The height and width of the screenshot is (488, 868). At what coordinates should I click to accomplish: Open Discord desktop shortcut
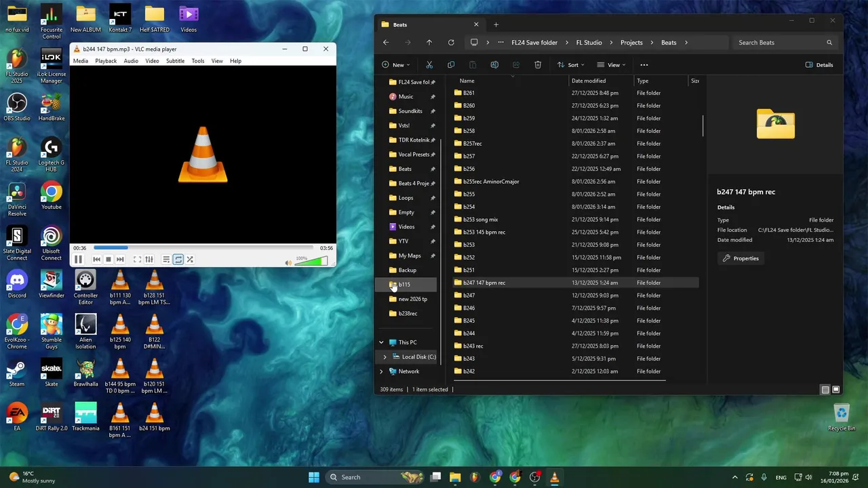tap(17, 285)
